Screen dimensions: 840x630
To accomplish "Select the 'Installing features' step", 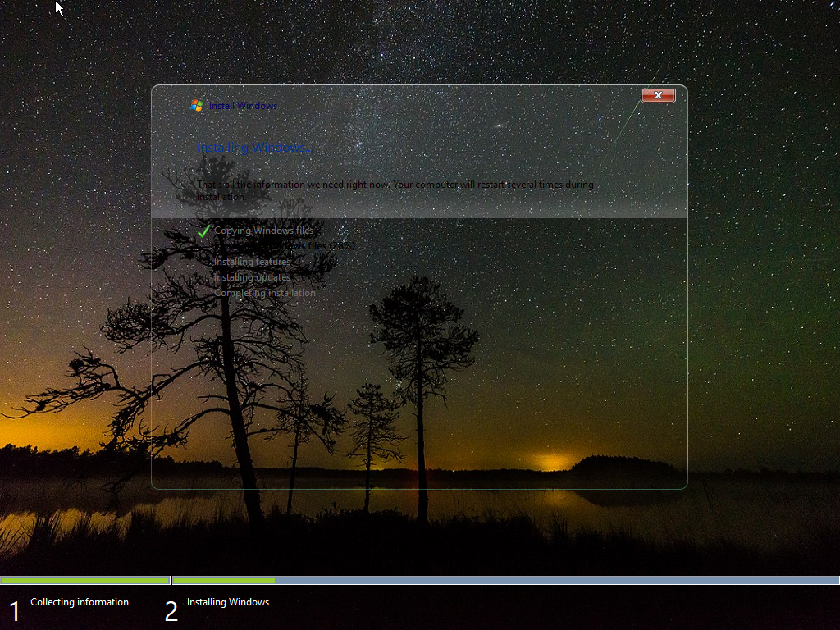I will [x=252, y=262].
